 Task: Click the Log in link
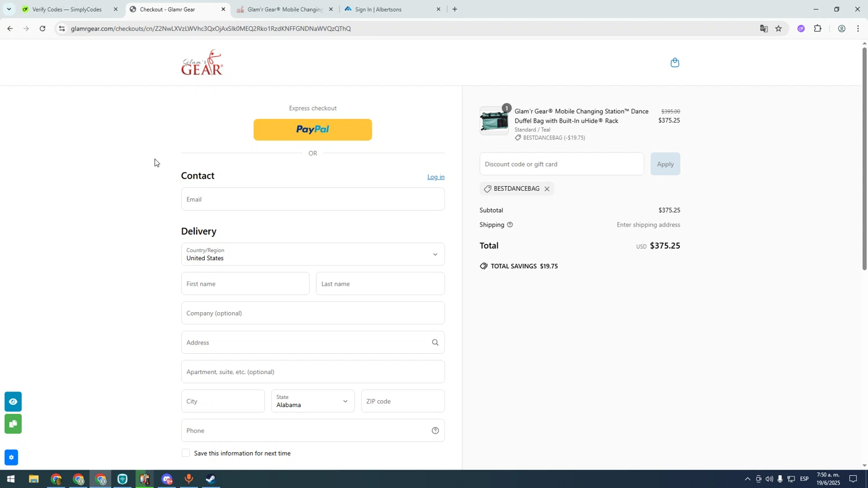click(x=436, y=177)
